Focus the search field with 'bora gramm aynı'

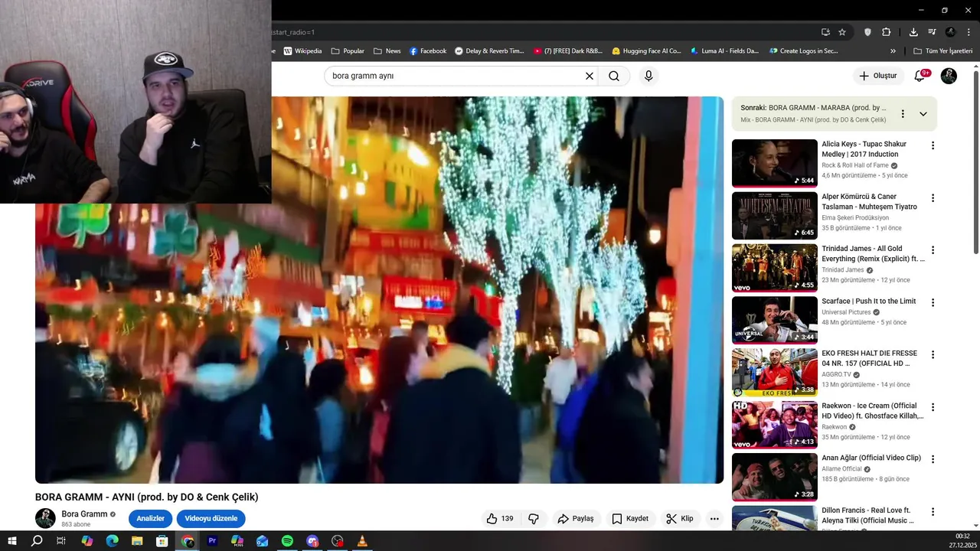(456, 76)
